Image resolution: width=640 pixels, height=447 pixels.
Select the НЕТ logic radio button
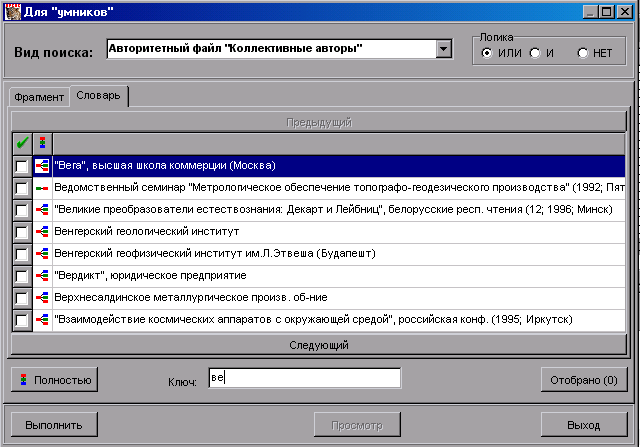coord(583,53)
